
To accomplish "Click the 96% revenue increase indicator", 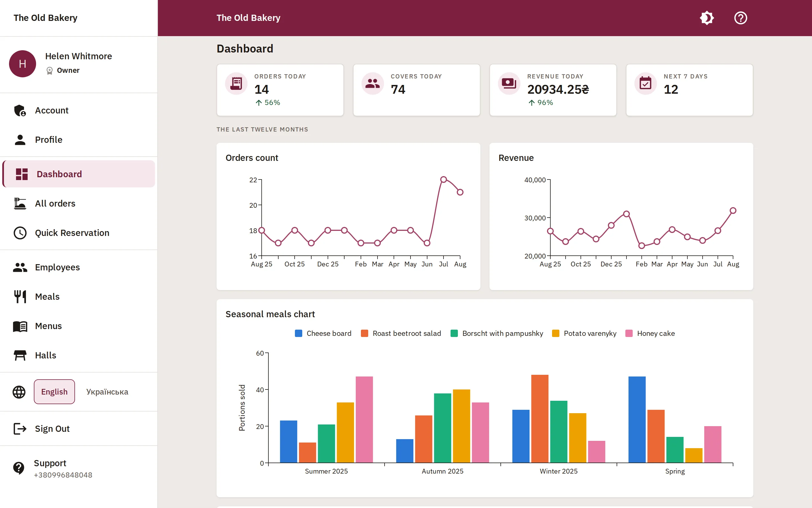I will [x=540, y=102].
